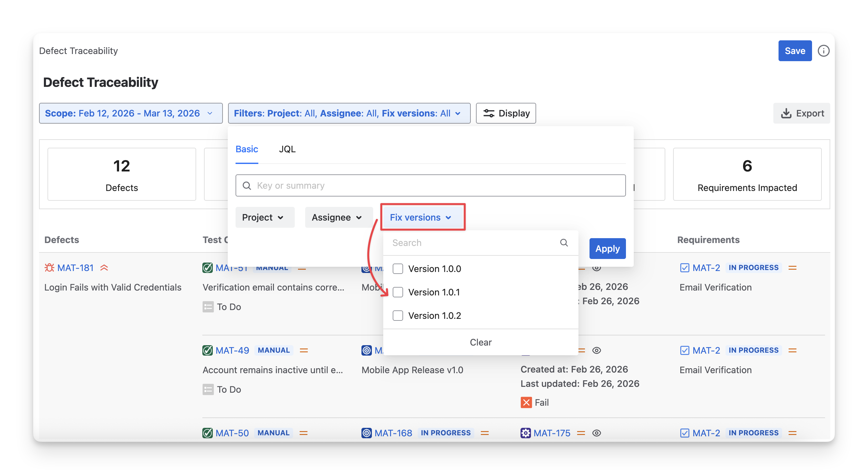The width and height of the screenshot is (868, 475).
Task: Open the Assignee filter dropdown
Action: 338,217
